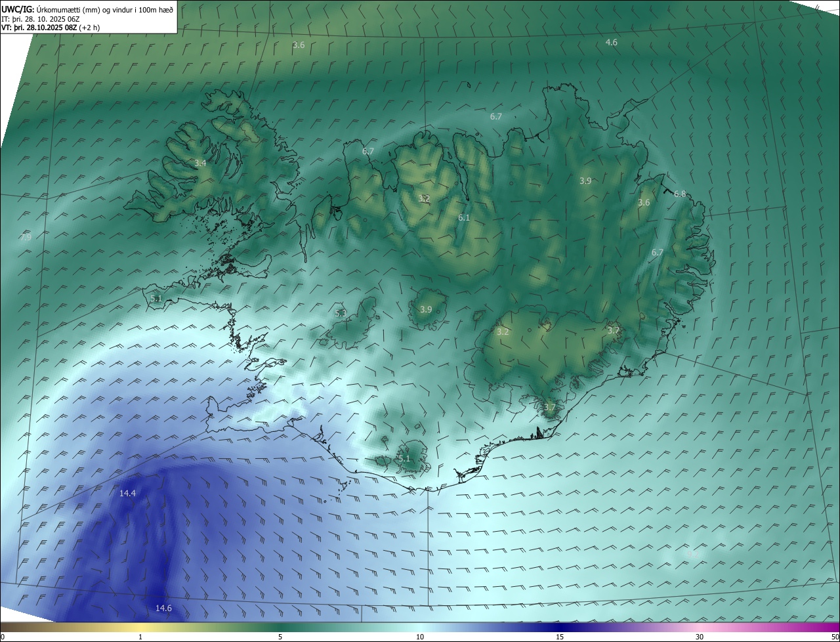Click the "30" tick label on the color scale

pyautogui.click(x=700, y=637)
